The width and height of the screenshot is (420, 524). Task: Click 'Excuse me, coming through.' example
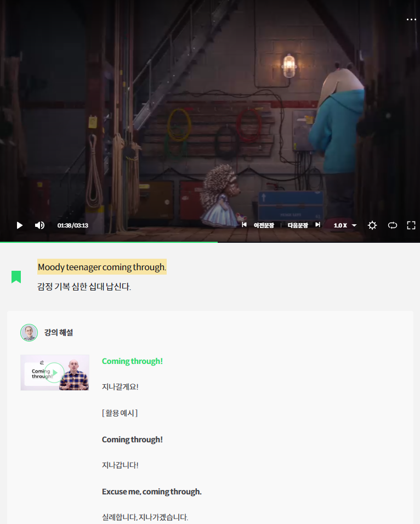pos(152,492)
